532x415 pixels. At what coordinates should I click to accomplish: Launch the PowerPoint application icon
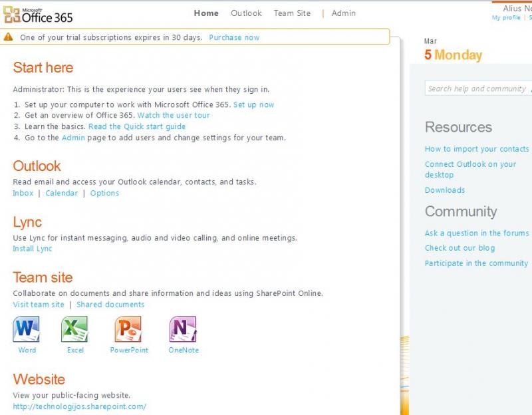(x=128, y=329)
